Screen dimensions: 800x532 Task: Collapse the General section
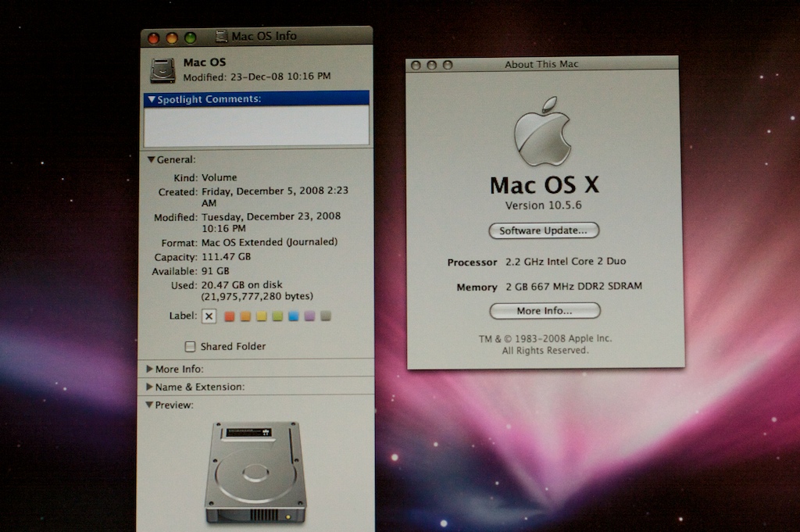(x=152, y=159)
